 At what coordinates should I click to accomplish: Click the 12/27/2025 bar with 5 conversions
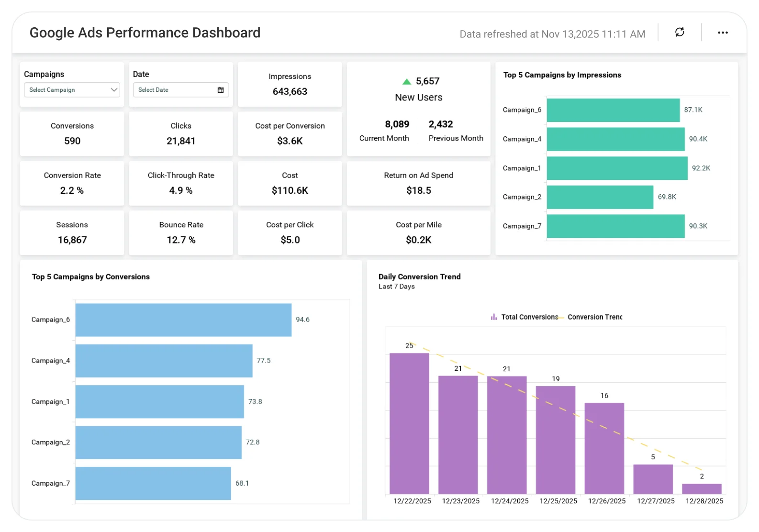653,479
